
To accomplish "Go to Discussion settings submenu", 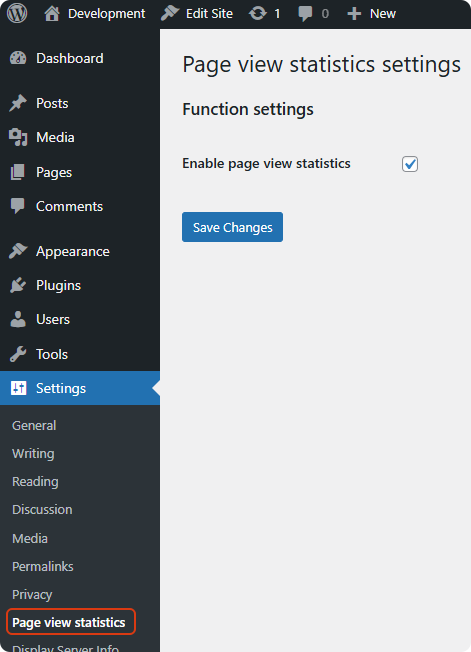I will (42, 509).
